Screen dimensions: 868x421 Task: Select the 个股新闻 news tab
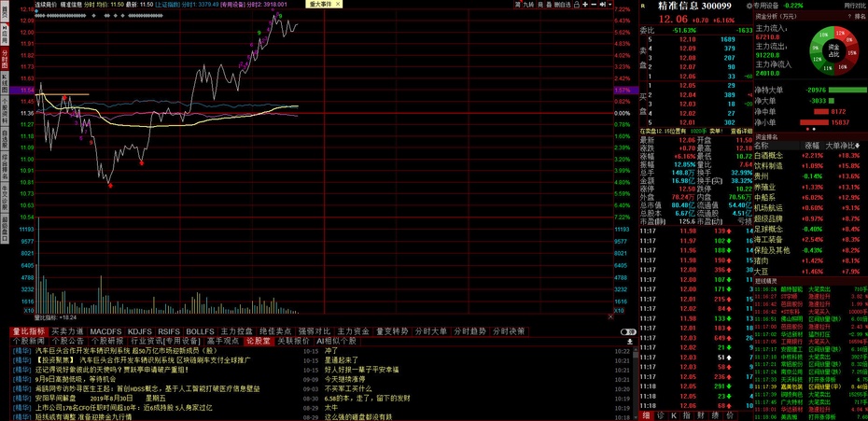pyautogui.click(x=29, y=341)
